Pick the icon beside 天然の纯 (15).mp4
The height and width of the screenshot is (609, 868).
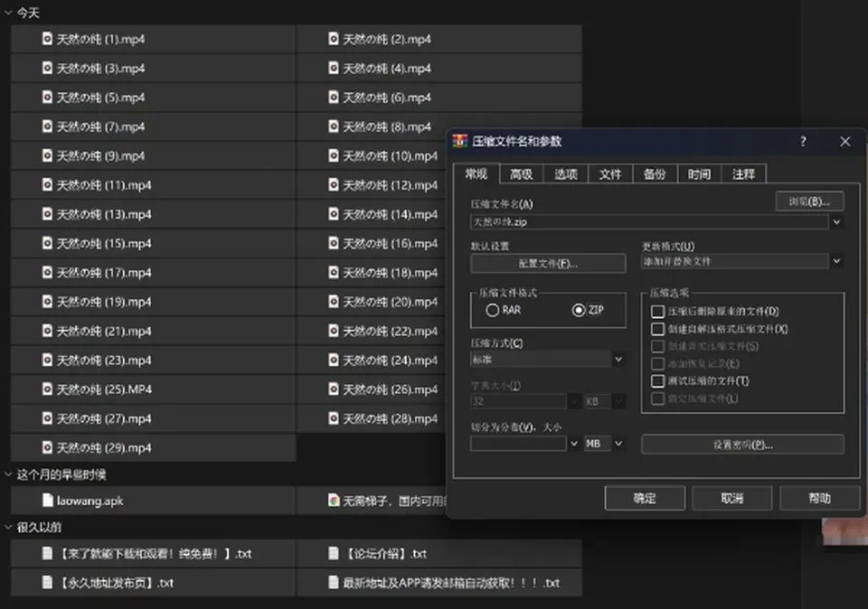click(48, 243)
